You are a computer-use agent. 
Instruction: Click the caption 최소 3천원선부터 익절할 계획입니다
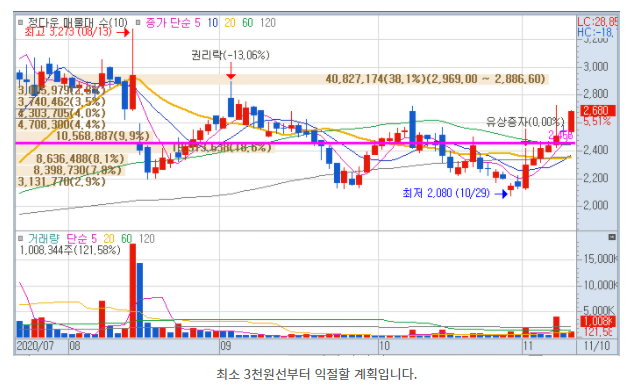317,374
